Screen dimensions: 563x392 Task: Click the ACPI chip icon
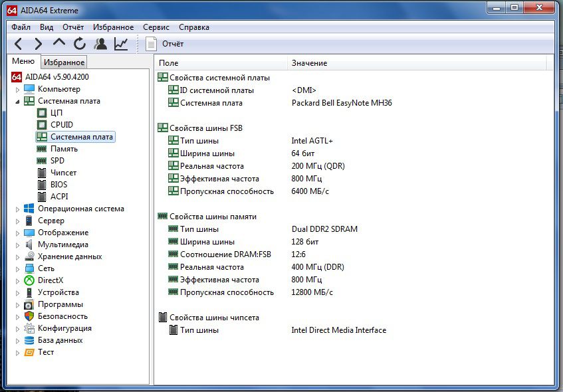point(42,197)
